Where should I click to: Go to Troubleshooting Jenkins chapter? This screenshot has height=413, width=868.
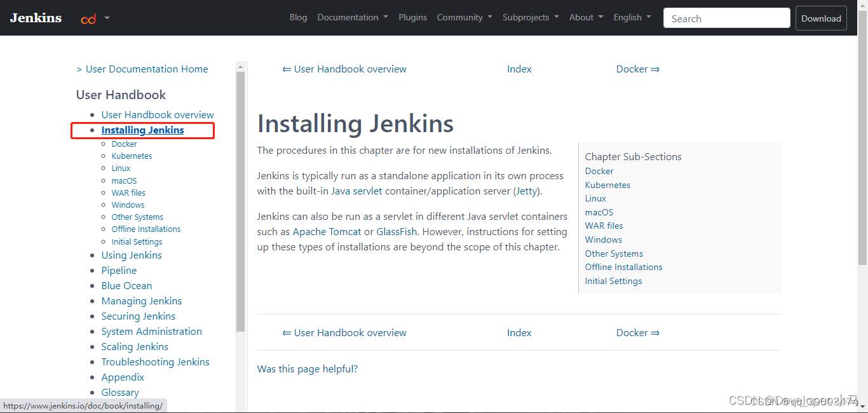point(155,362)
